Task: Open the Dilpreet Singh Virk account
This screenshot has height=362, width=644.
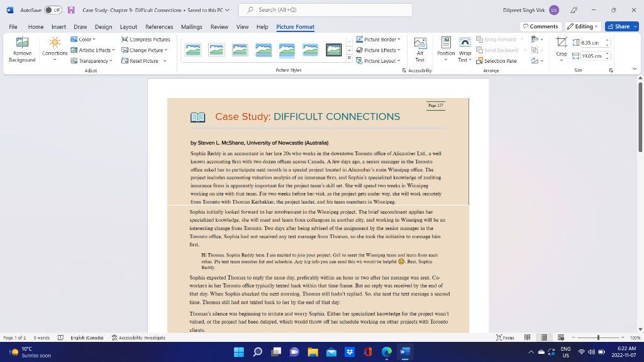Action: 531,10
